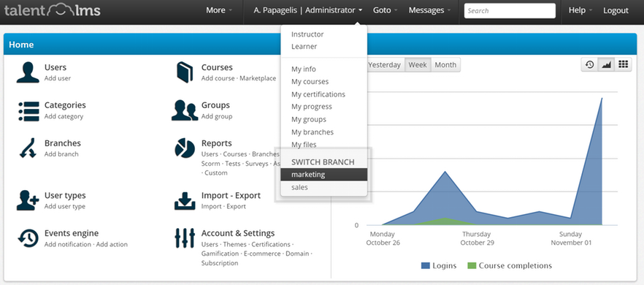Click the Account & Settings sliders icon
644x285 pixels.
pyautogui.click(x=185, y=238)
